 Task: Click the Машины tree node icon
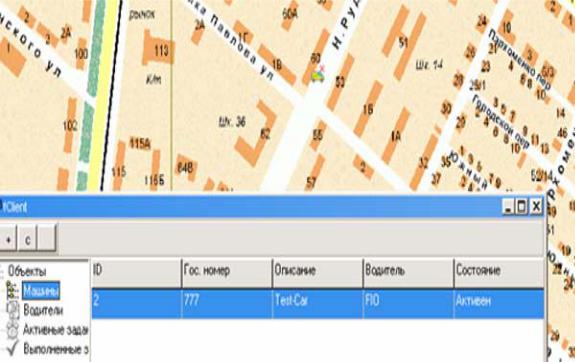(x=12, y=291)
